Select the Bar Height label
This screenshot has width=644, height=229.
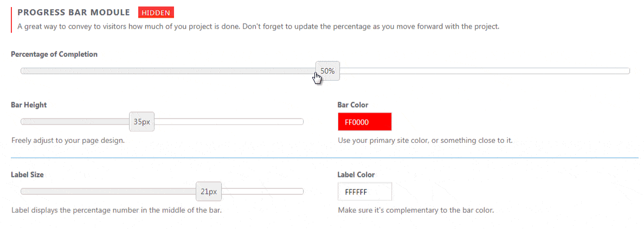click(x=29, y=104)
